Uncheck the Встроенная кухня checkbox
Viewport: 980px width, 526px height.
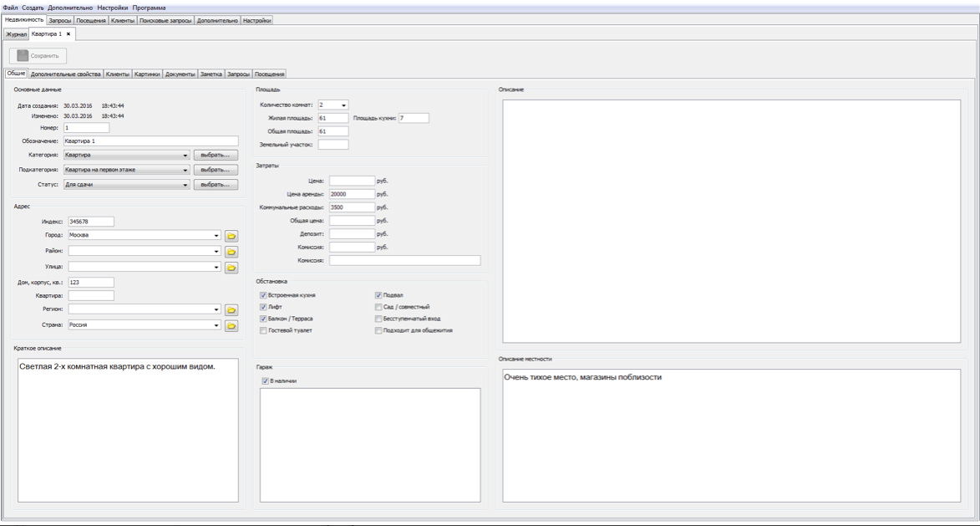point(263,295)
